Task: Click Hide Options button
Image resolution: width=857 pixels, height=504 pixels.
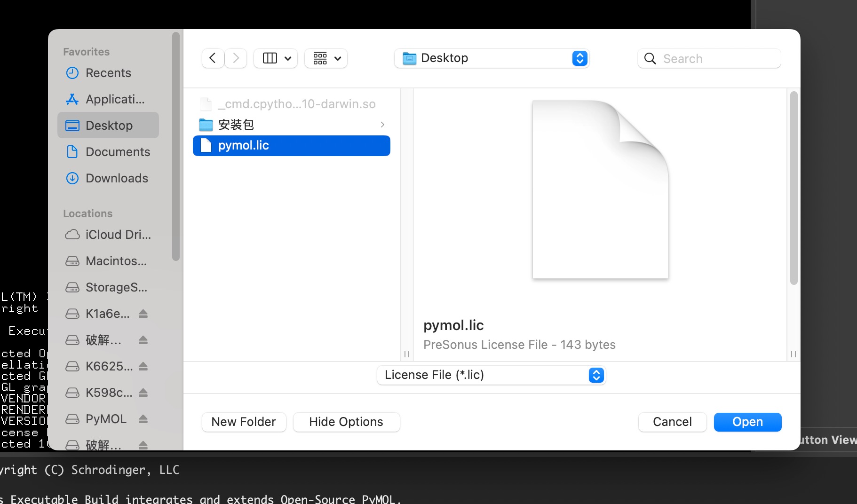Action: 346,422
